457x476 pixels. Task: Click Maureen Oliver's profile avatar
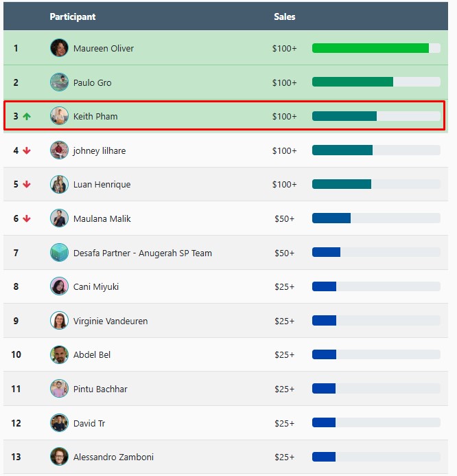tap(59, 48)
